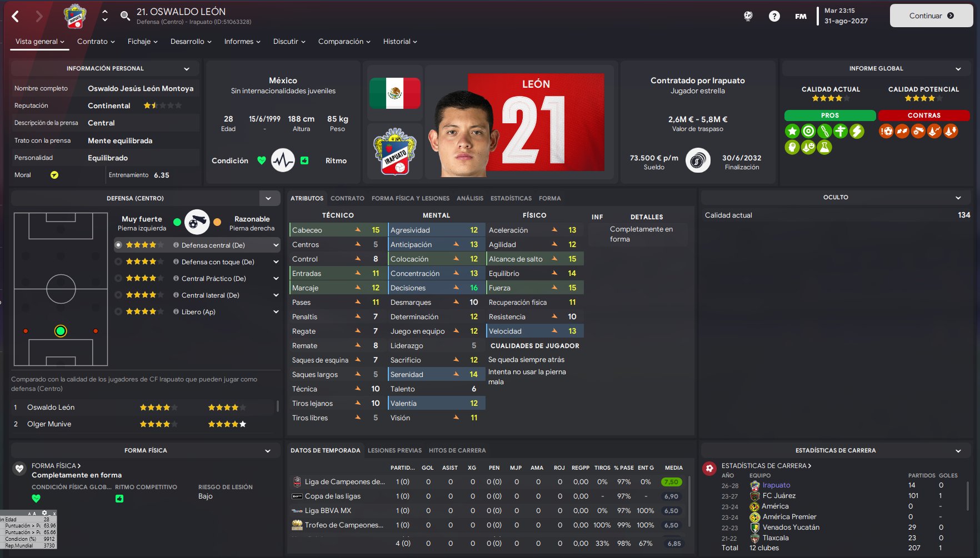
Task: Click the 7,50 green rating badge
Action: coord(671,482)
